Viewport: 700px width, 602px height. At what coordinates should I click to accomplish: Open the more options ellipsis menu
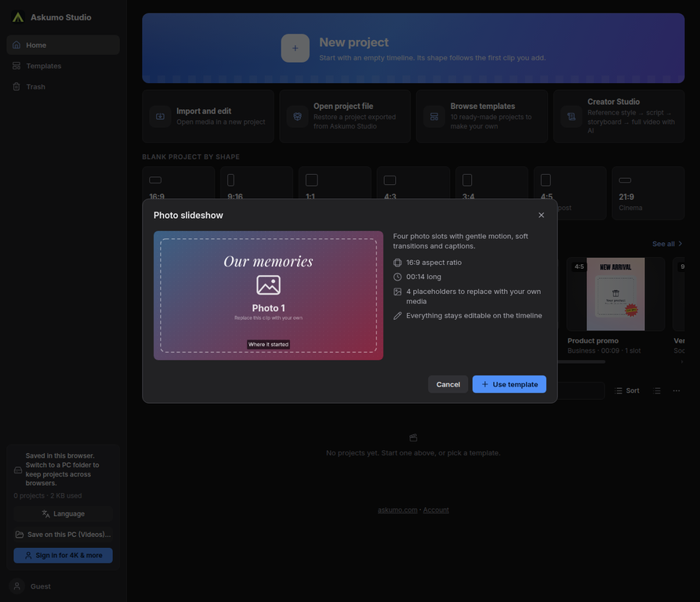(676, 390)
